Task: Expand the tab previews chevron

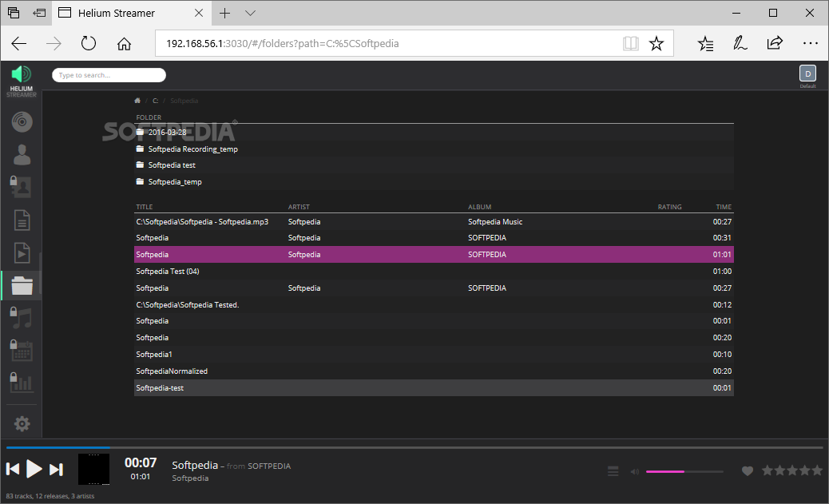Action: click(x=251, y=14)
